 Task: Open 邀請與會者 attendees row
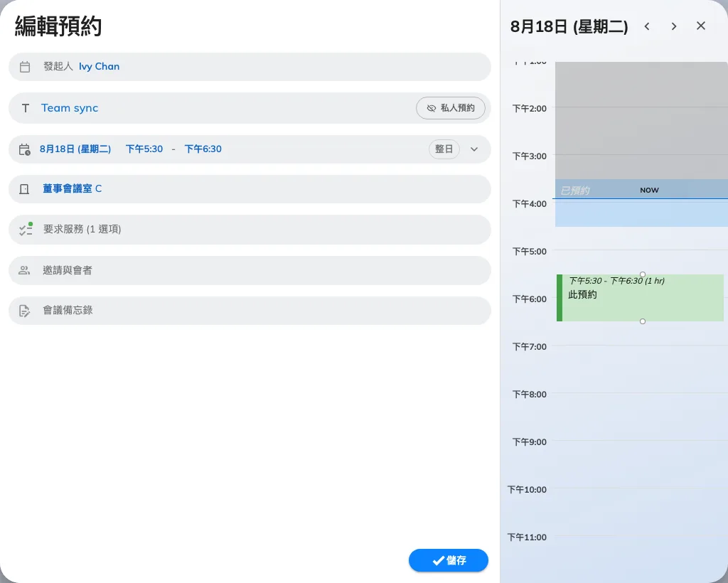coord(250,270)
